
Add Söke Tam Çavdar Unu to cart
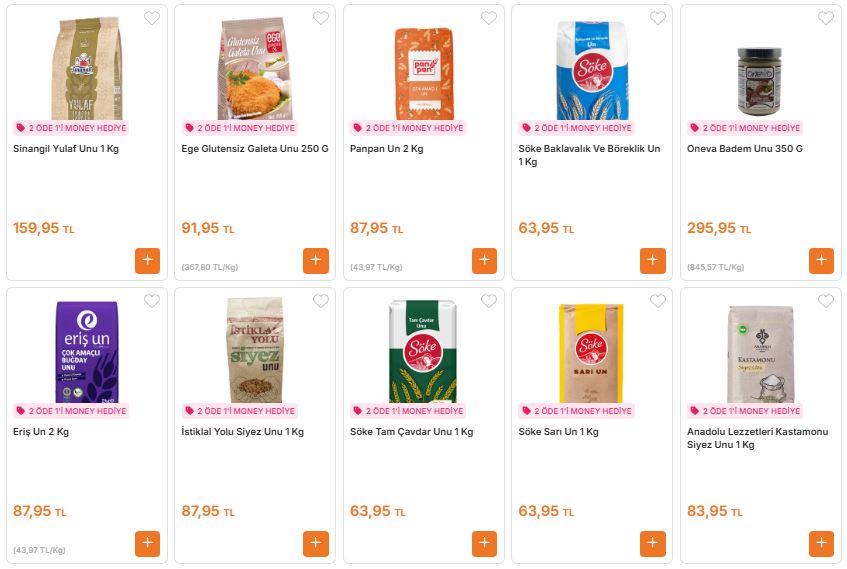point(484,544)
